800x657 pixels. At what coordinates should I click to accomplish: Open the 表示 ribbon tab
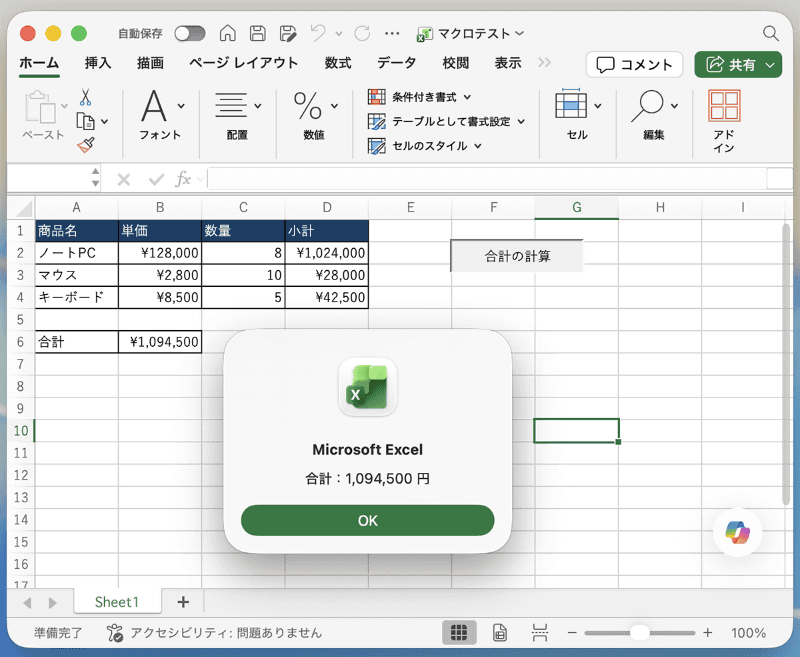click(x=508, y=63)
